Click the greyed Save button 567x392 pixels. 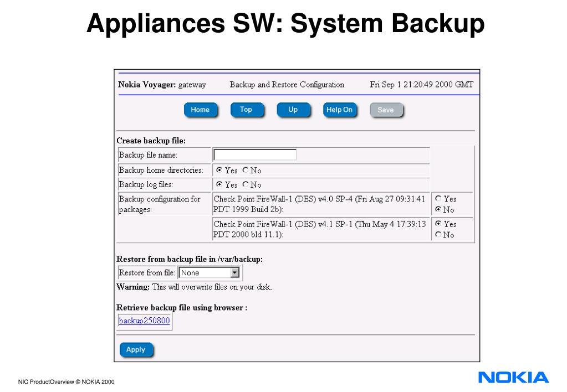pos(385,110)
